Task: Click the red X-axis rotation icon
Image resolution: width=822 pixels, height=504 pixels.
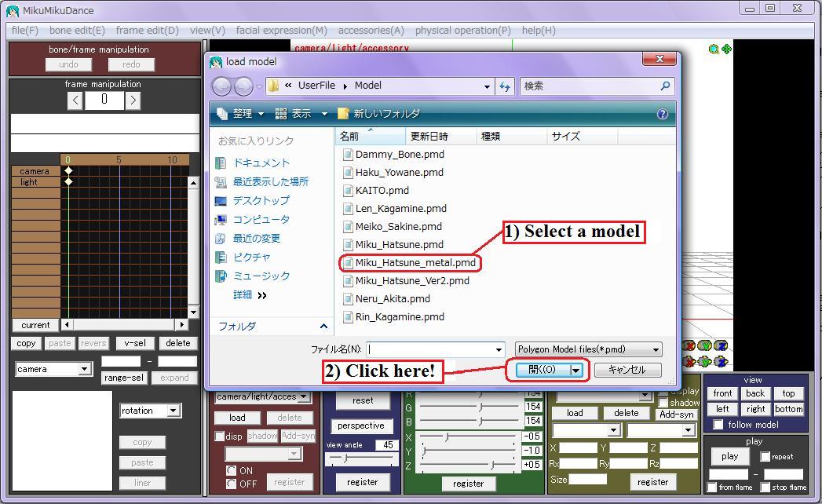Action: click(689, 345)
